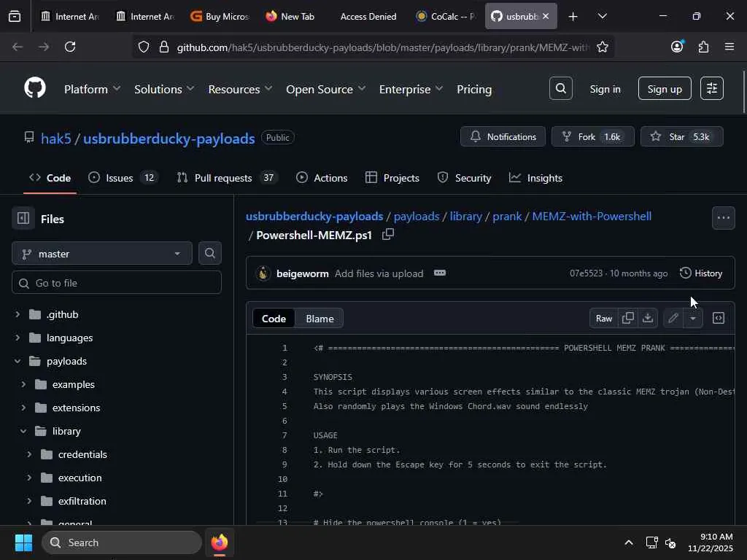Click the Firefox reload button
The width and height of the screenshot is (747, 560).
[x=70, y=47]
